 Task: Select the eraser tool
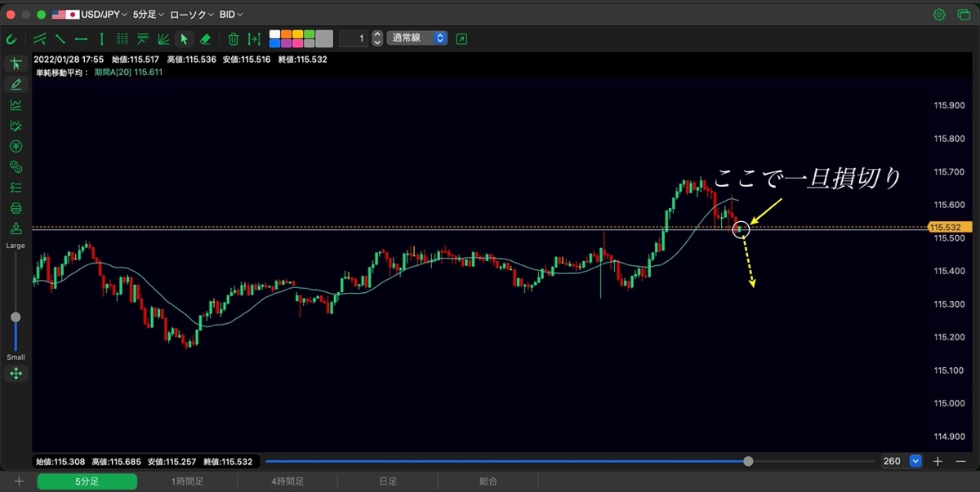(x=205, y=38)
